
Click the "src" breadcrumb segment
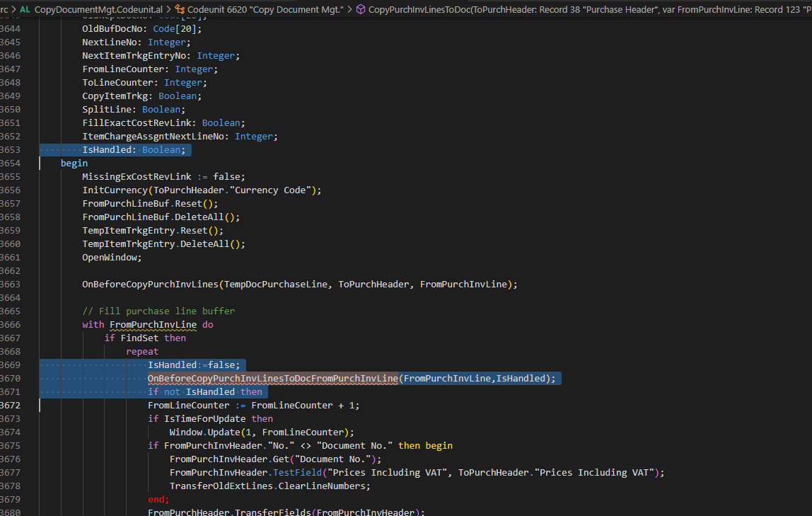tap(4, 7)
